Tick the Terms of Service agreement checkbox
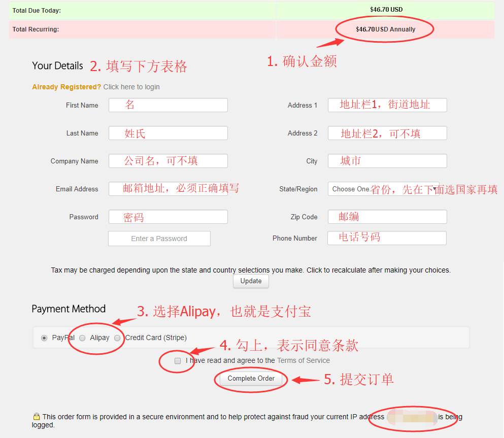The height and width of the screenshot is (438, 504). tap(178, 361)
